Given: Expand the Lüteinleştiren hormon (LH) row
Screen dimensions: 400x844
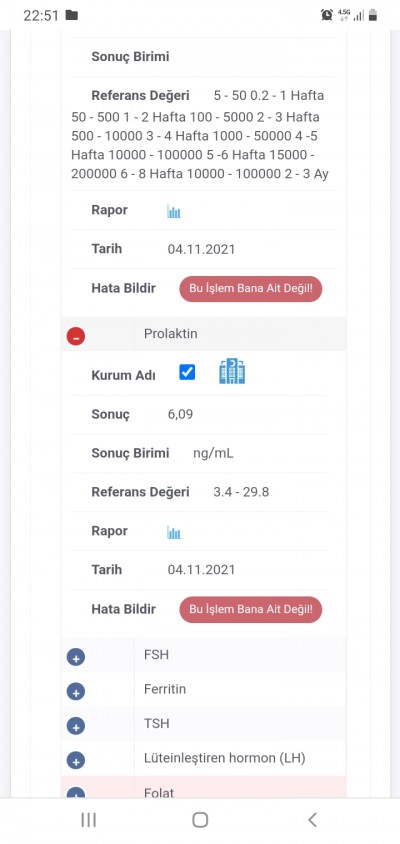Looking at the screenshot, I should tap(76, 761).
